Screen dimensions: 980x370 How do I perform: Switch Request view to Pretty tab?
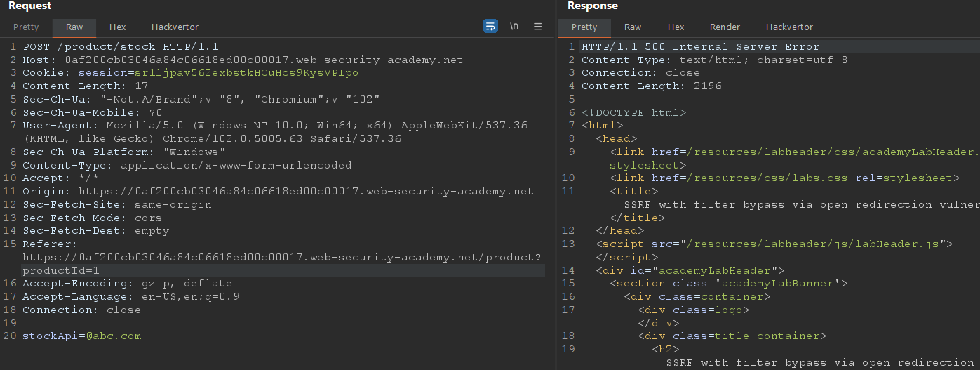point(26,27)
